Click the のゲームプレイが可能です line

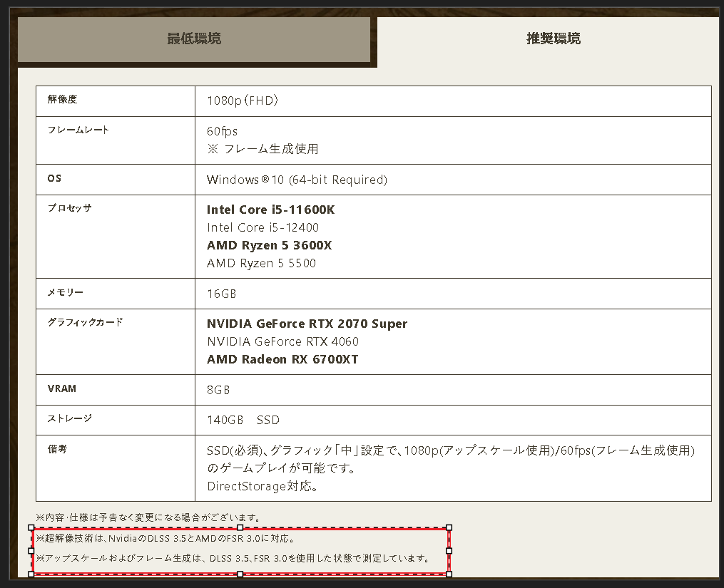(281, 468)
